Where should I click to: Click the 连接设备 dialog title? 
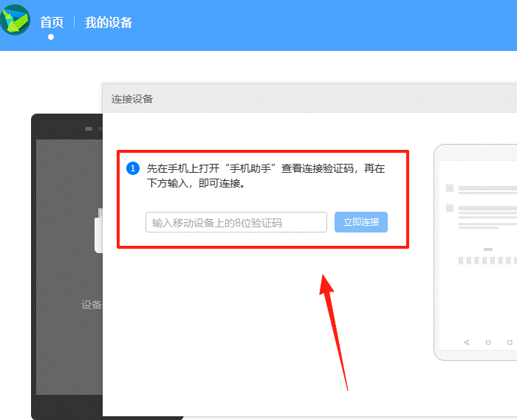pos(132,99)
